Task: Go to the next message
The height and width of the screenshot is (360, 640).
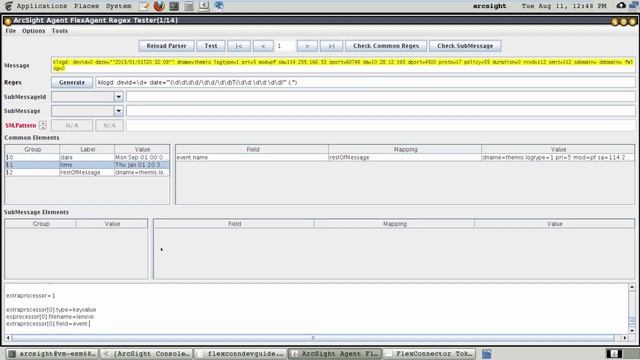Action: (307, 46)
